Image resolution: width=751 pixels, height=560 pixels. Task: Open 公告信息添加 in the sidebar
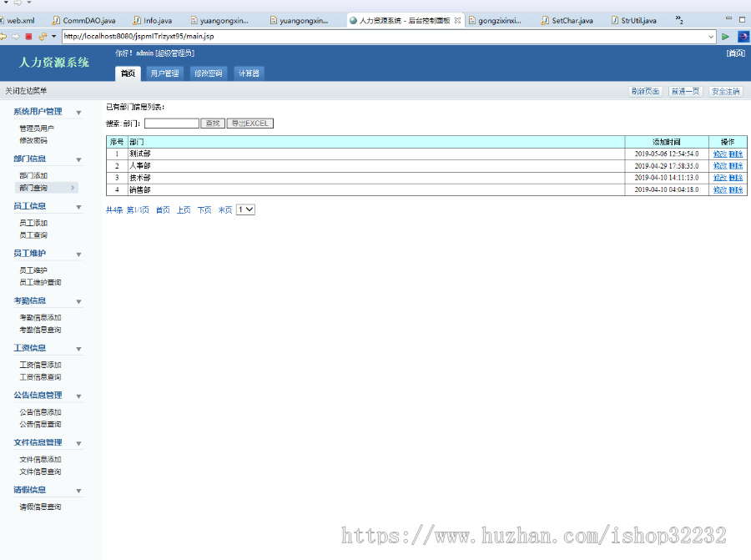pyautogui.click(x=40, y=412)
